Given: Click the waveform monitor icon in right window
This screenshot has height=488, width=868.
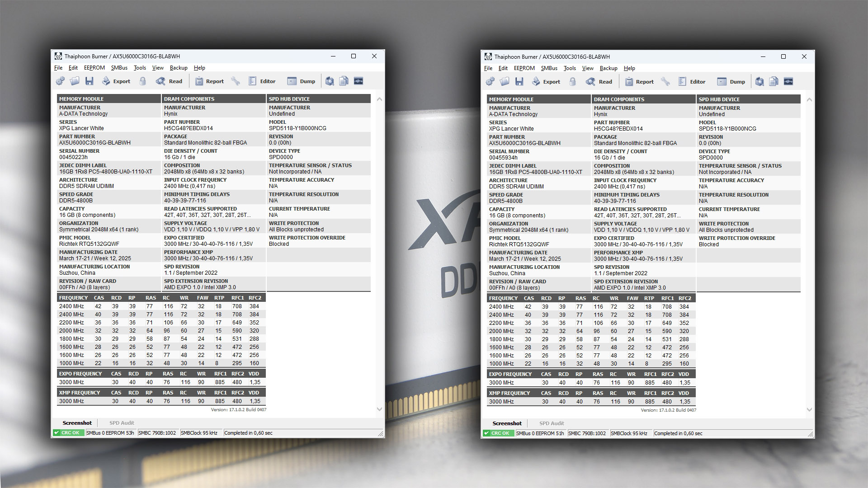Looking at the screenshot, I should 788,82.
